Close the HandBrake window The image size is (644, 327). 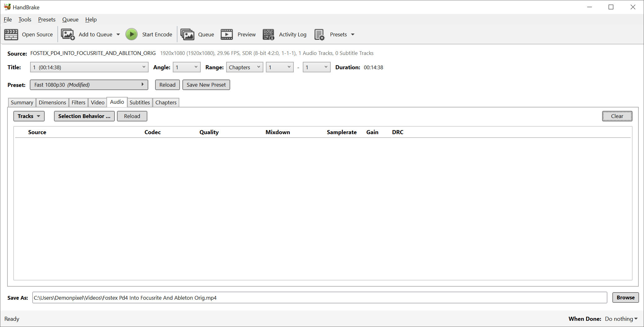tap(633, 7)
